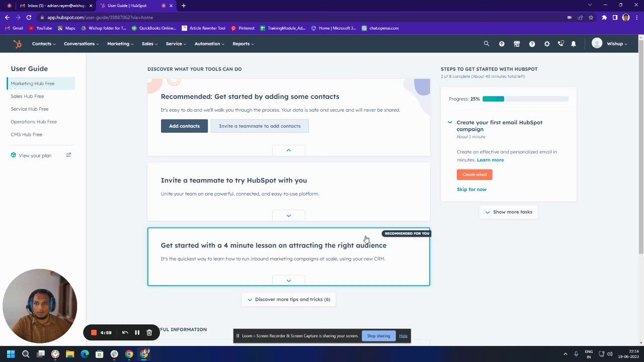
Task: Open Slack from the taskbar
Action: coord(114,354)
